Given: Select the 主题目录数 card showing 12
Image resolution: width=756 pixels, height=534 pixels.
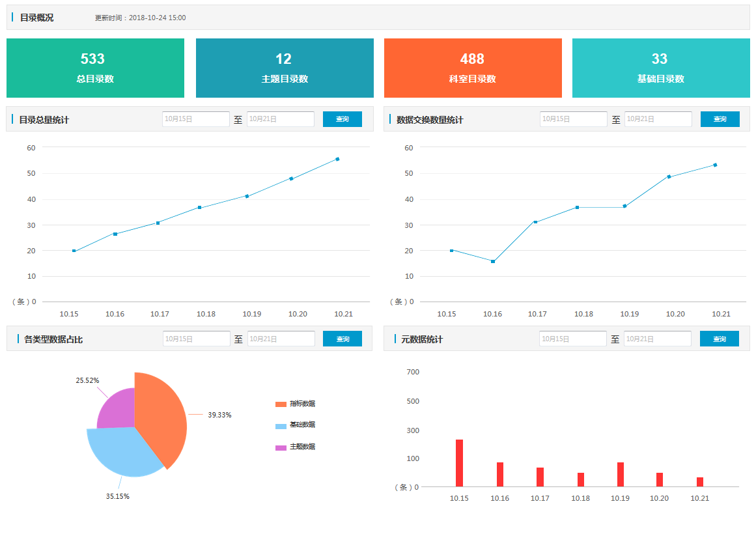Looking at the screenshot, I should pyautogui.click(x=285, y=68).
